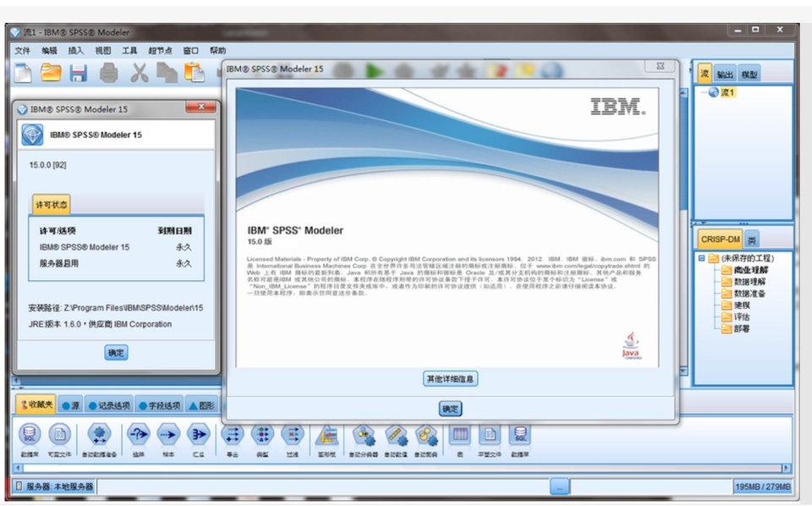Click the 其他详细信息 button
The height and width of the screenshot is (506, 812).
(450, 379)
